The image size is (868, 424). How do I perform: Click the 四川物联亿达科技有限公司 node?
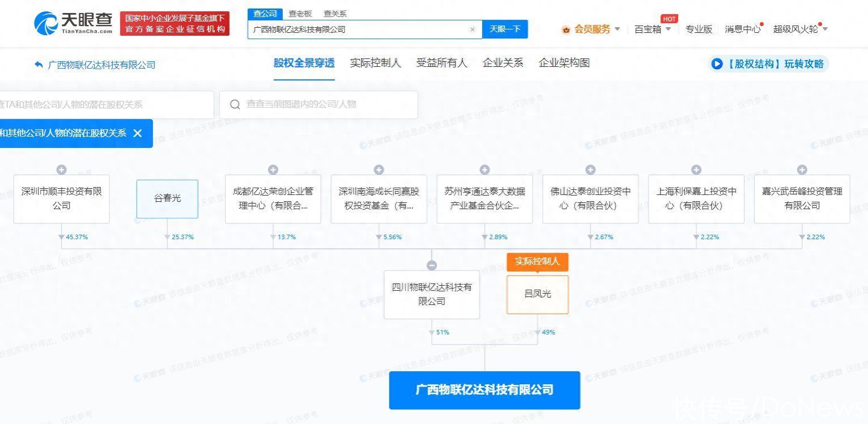pos(432,294)
